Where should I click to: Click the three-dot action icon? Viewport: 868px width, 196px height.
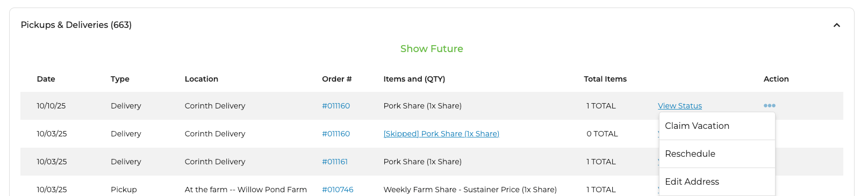(x=769, y=106)
